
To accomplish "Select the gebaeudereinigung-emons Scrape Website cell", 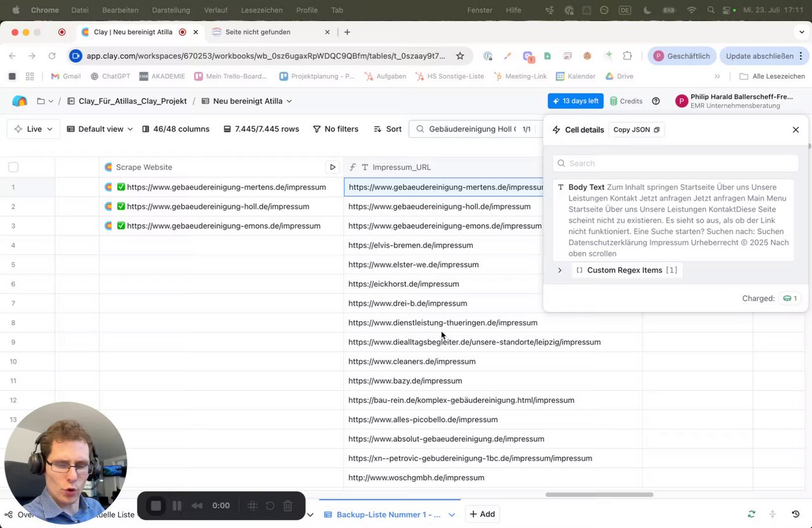I will [x=221, y=226].
